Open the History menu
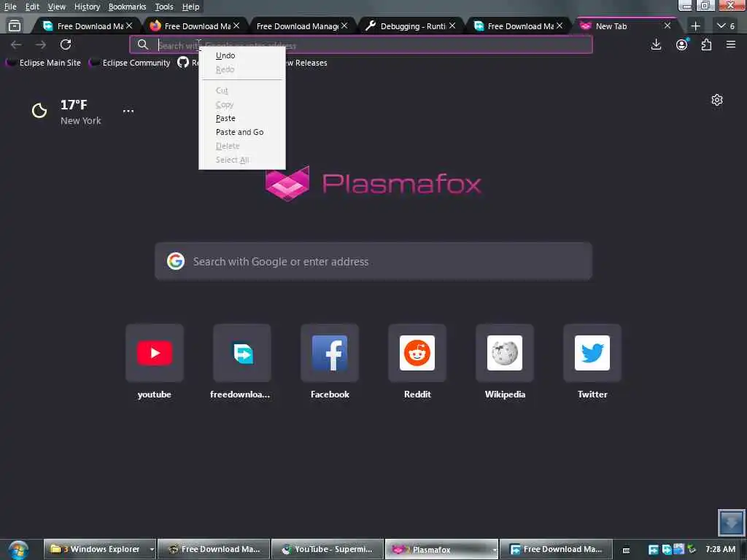 [88, 7]
